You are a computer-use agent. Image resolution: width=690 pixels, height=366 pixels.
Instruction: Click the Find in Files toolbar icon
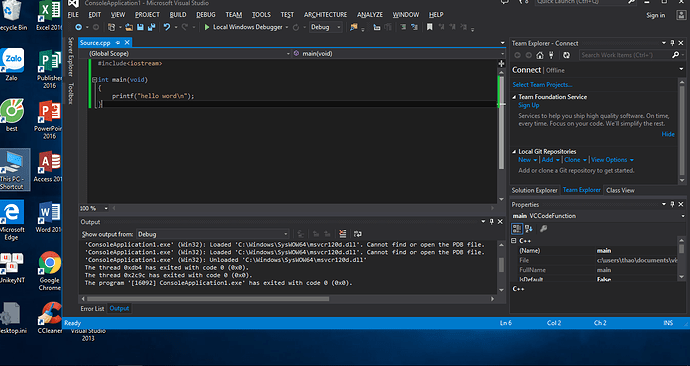[354, 27]
